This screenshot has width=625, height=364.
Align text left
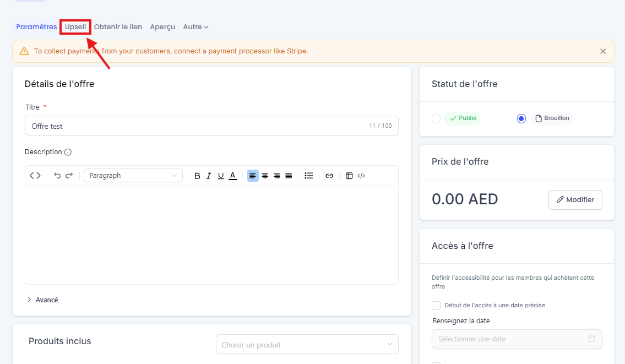(x=253, y=176)
